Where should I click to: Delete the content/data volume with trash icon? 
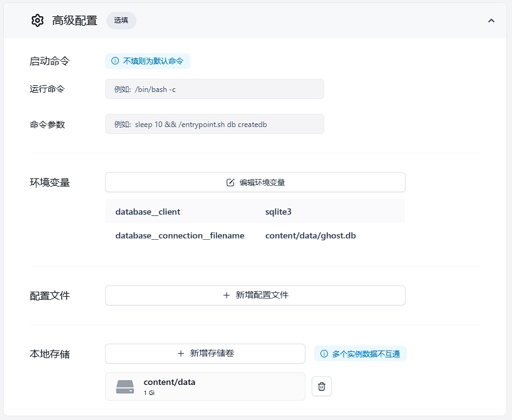click(x=322, y=387)
